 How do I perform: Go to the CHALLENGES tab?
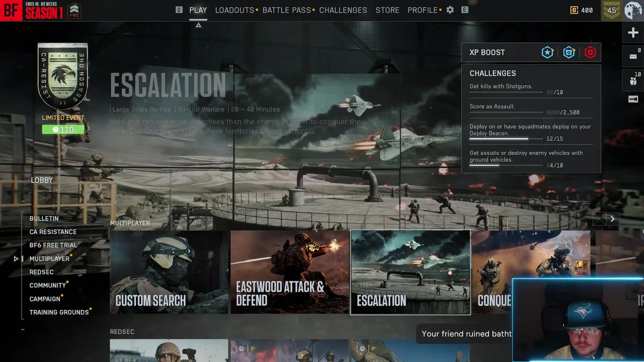[x=343, y=10]
